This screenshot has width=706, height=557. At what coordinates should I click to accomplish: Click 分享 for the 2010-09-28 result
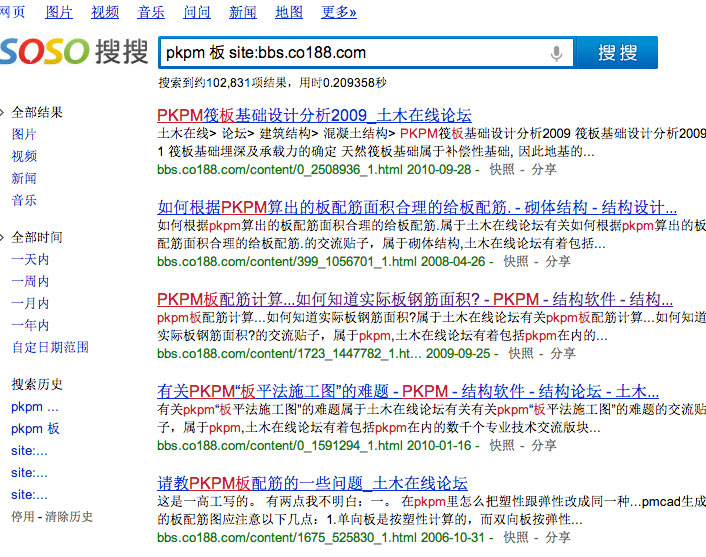544,170
